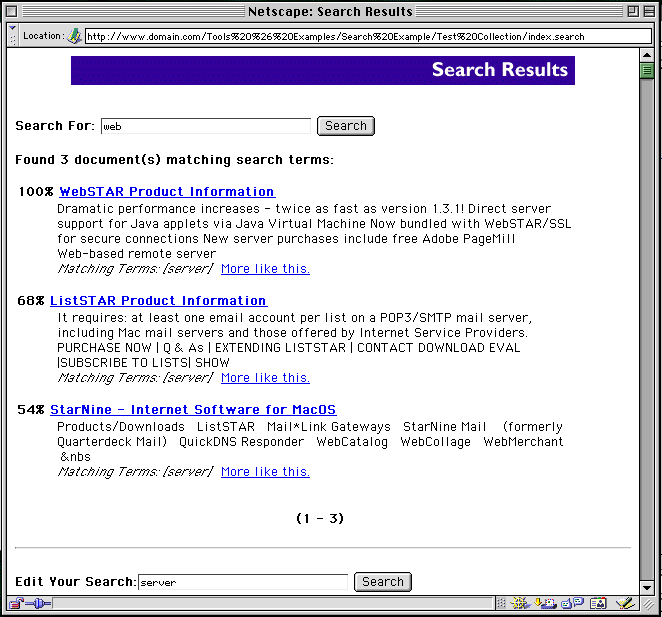Click the 54% relevance score
Viewport: 662px width, 617px height.
[x=31, y=410]
